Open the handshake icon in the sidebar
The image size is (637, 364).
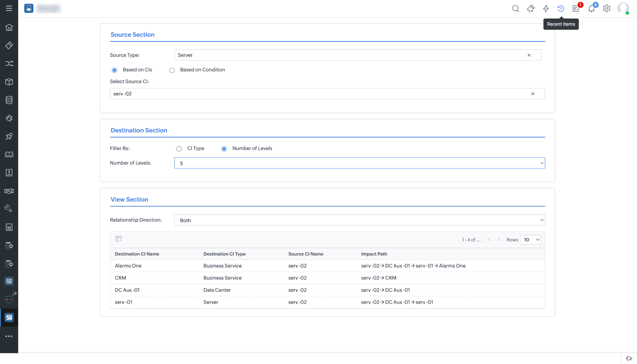click(x=9, y=191)
